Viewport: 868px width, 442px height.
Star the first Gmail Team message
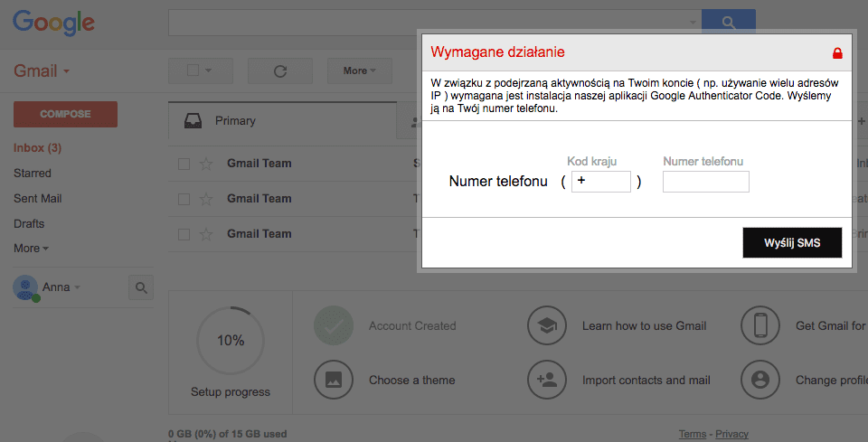(x=206, y=164)
